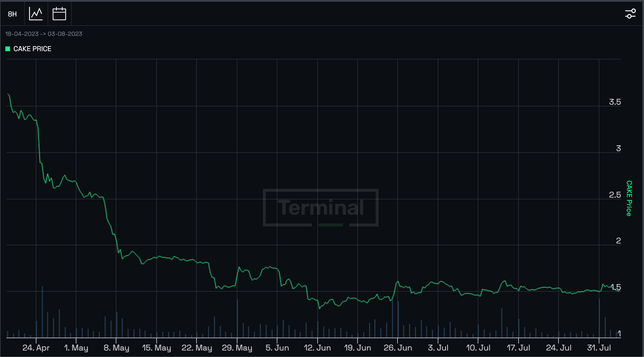
Task: Open the calendar date range picker
Action: [59, 14]
